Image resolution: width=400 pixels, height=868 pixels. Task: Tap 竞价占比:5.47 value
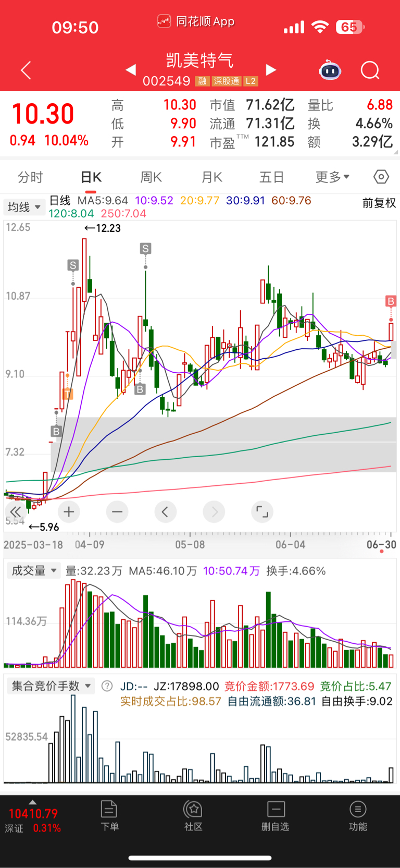pos(355,687)
